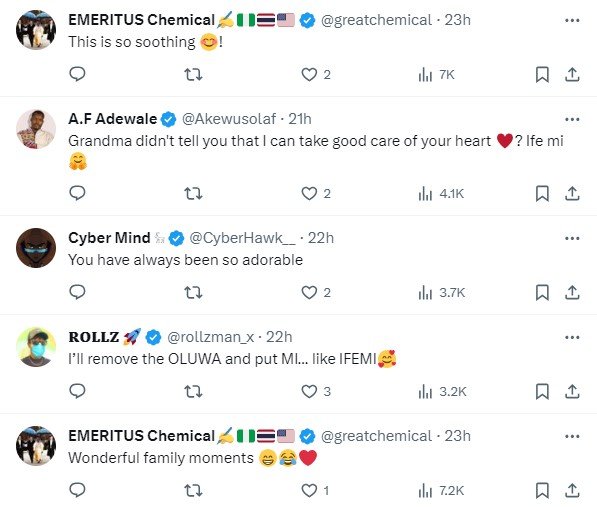597x507 pixels.
Task: Open more options for ROLLZ's tweet
Action: [572, 337]
